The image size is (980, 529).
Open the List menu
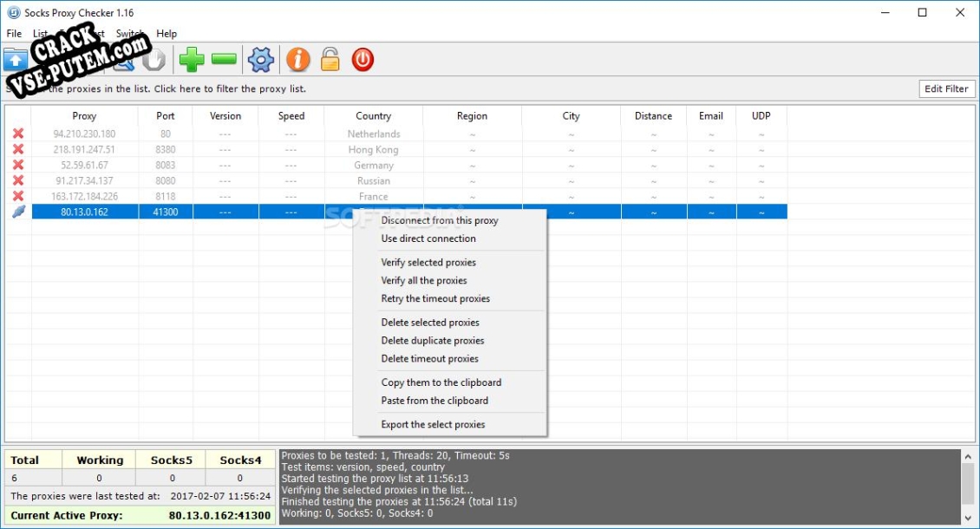[x=40, y=34]
